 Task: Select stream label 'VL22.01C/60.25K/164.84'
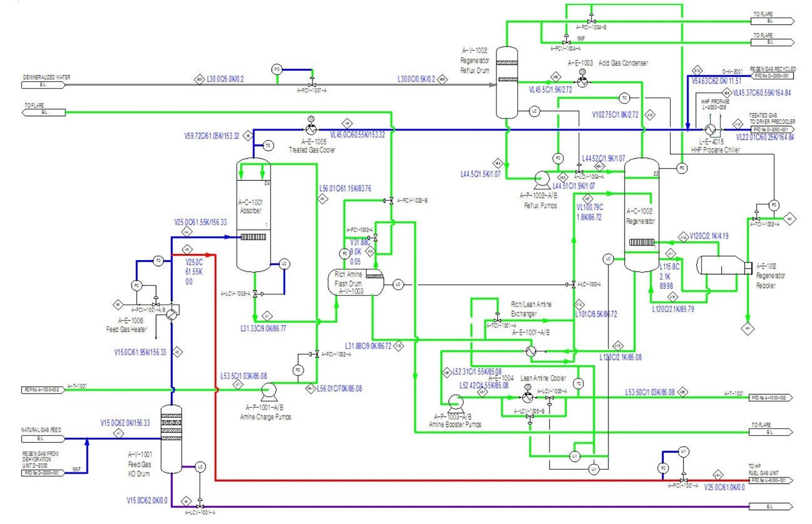[765, 137]
